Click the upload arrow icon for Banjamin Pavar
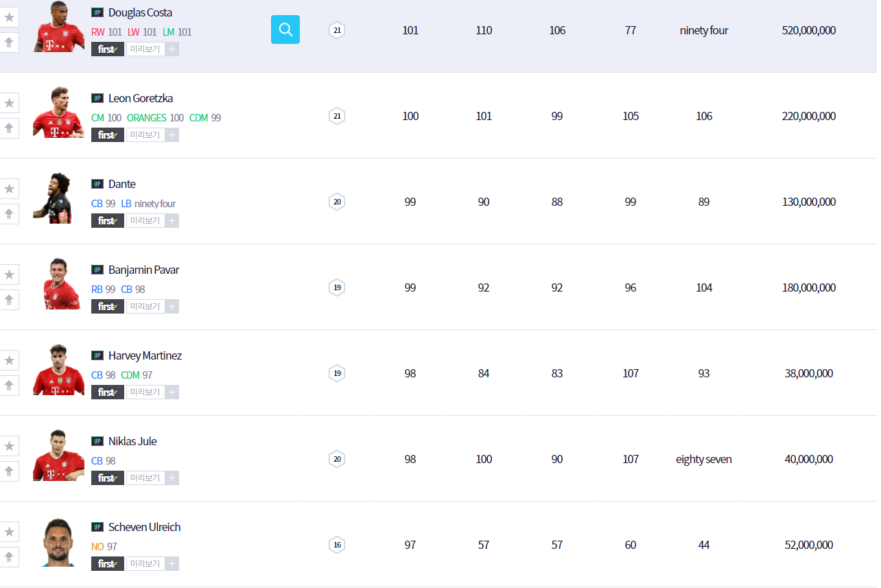The height and width of the screenshot is (588, 881). click(9, 300)
